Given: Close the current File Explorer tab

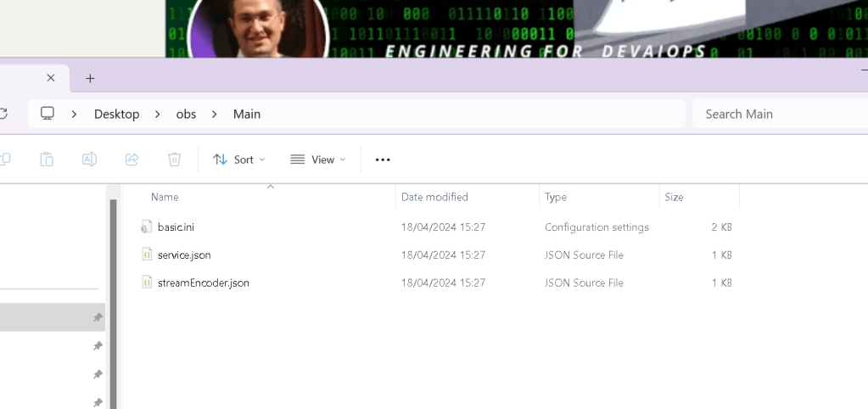Looking at the screenshot, I should point(51,78).
